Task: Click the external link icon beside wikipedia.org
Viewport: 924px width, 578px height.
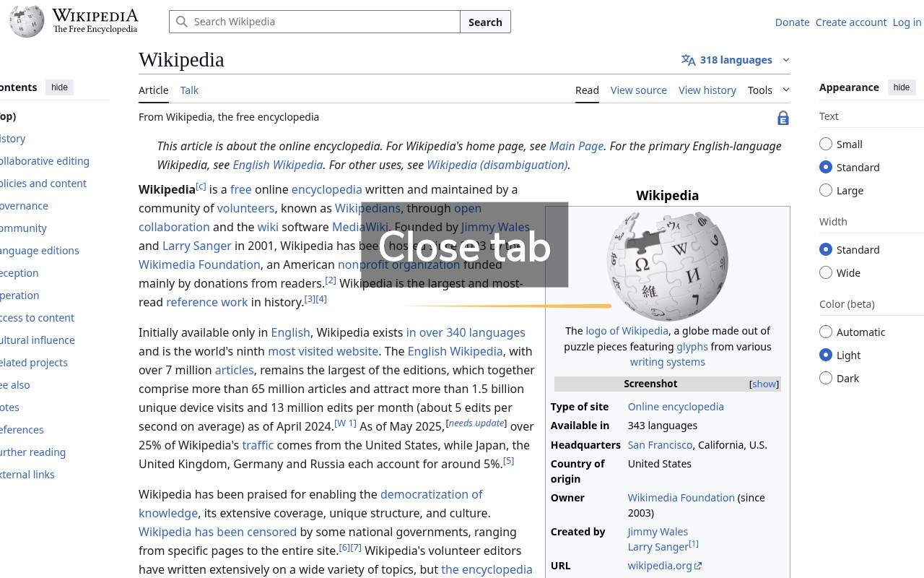Action: coord(698,566)
